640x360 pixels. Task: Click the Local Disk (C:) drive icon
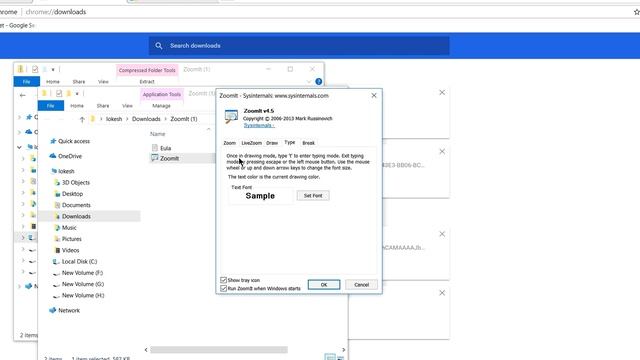(56, 262)
